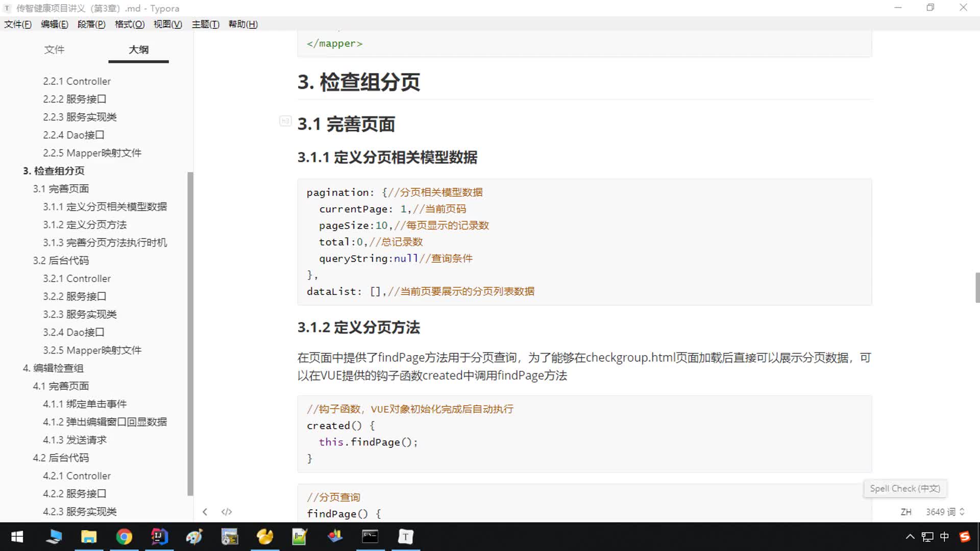
Task: Jump to 4.1.2 弹出编辑窗口回显数据
Action: point(105,422)
